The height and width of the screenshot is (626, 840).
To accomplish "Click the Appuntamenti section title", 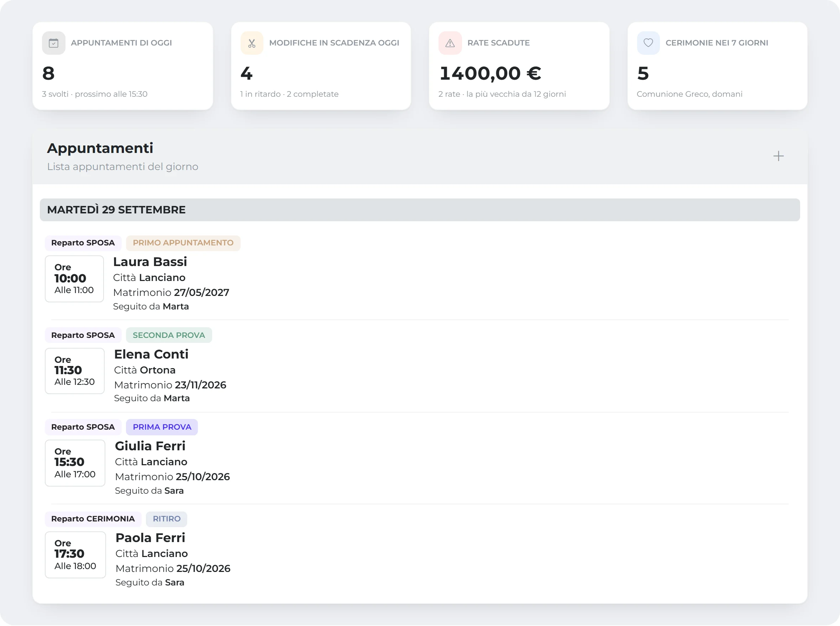I will click(x=100, y=148).
